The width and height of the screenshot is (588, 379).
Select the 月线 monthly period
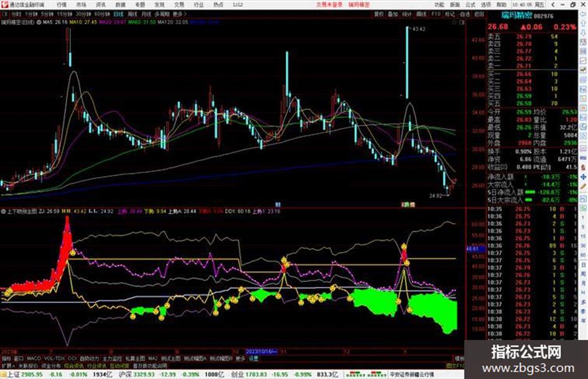[146, 14]
